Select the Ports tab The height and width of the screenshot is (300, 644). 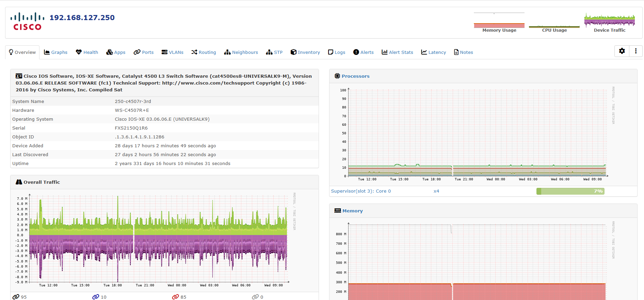point(144,52)
